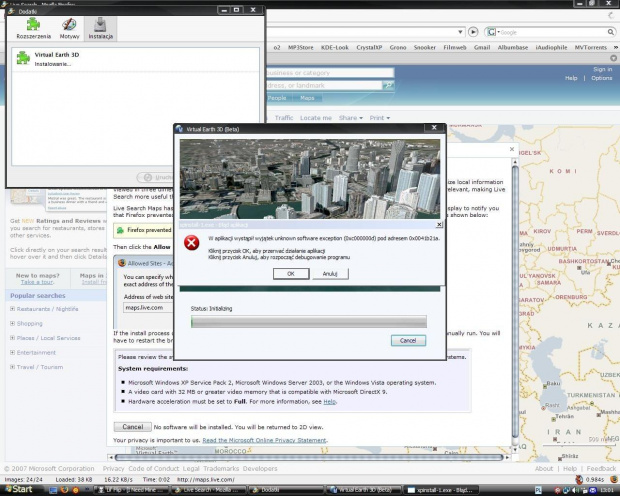Click Go arrow button beside address bar
Image resolution: width=620 pixels, height=496 pixels.
tap(473, 32)
